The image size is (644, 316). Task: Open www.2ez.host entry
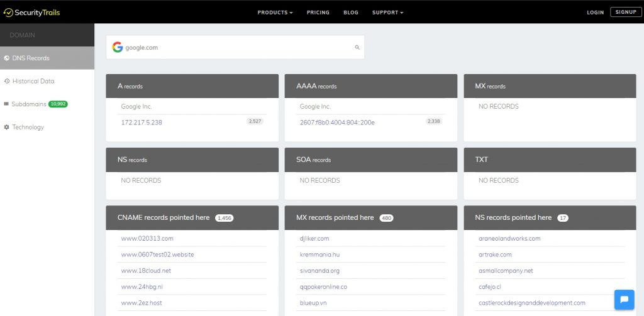pos(141,303)
